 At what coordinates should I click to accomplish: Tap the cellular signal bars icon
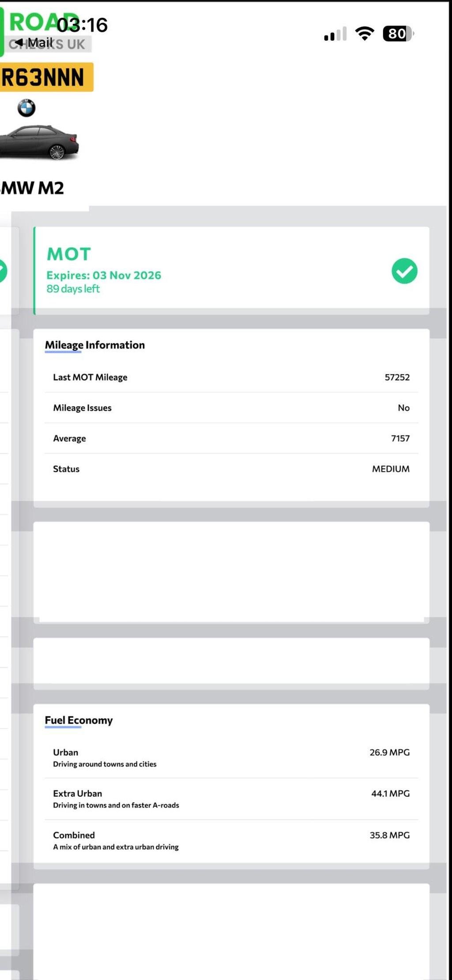335,34
